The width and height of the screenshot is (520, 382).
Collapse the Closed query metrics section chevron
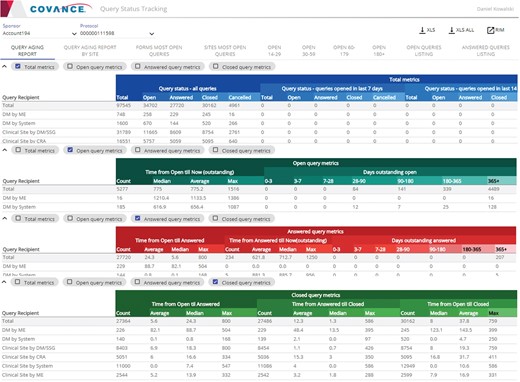[5, 282]
